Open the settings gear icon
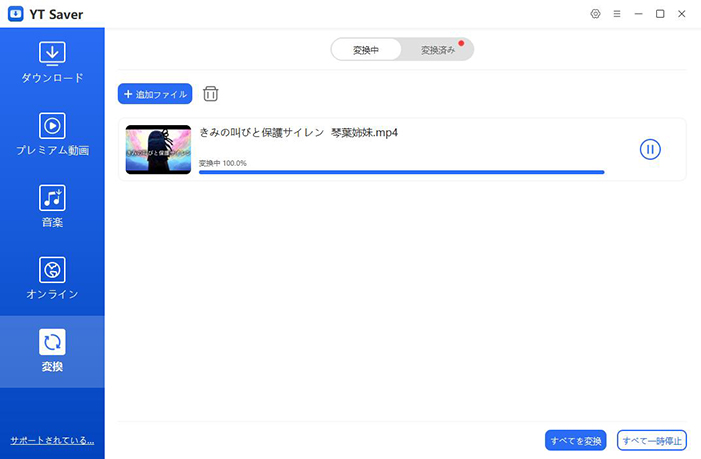Screen dimensions: 701x459 point(595,14)
